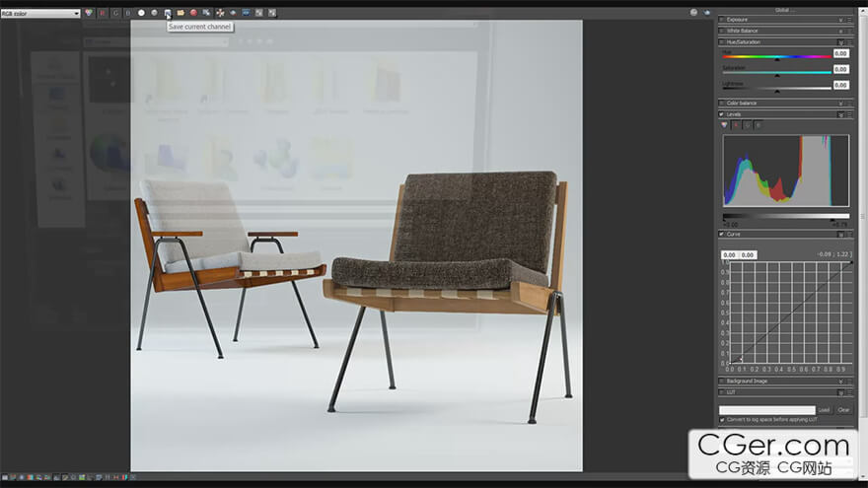Click the region render teapot icon
Viewport: 868px width, 488px height.
click(x=233, y=13)
